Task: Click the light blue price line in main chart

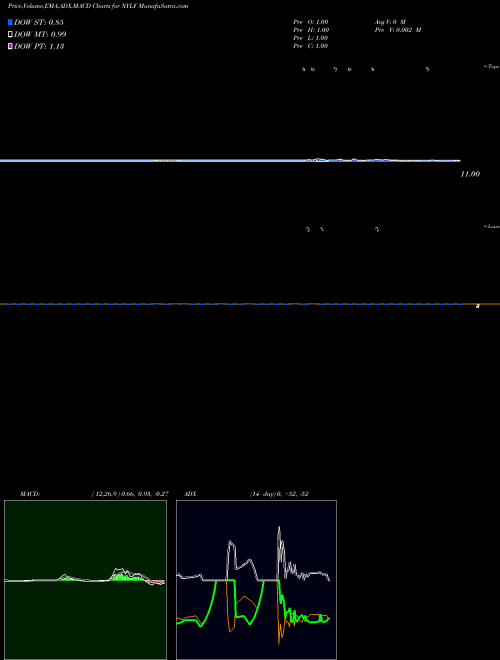Action: point(230,160)
